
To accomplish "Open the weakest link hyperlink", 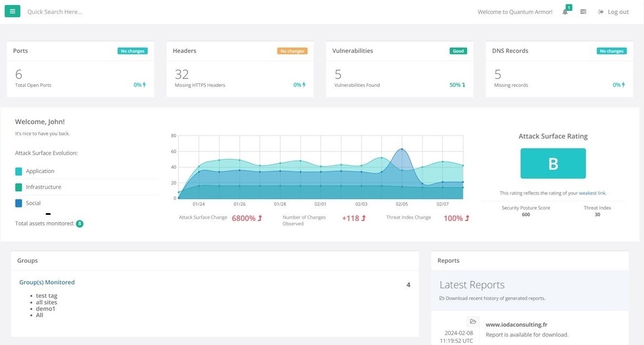I will 592,193.
